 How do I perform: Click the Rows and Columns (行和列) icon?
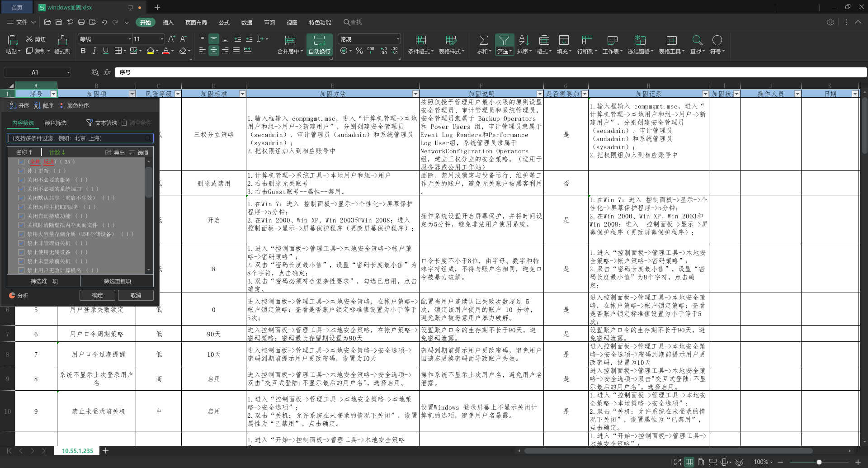[587, 40]
